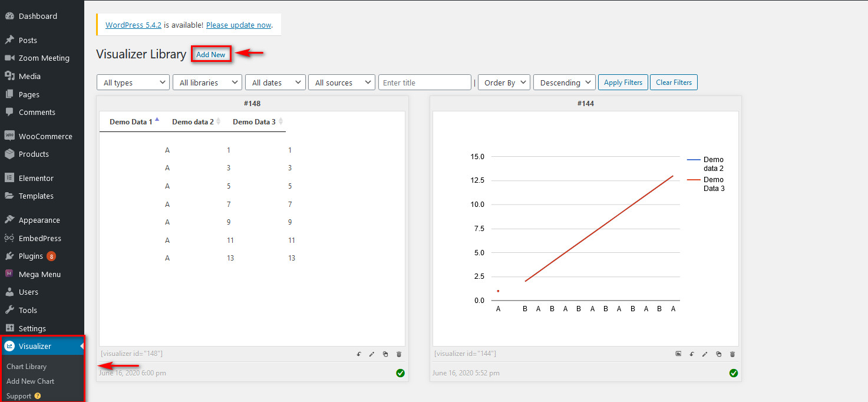
Task: Delete chart #144 with the trash icon
Action: (732, 354)
